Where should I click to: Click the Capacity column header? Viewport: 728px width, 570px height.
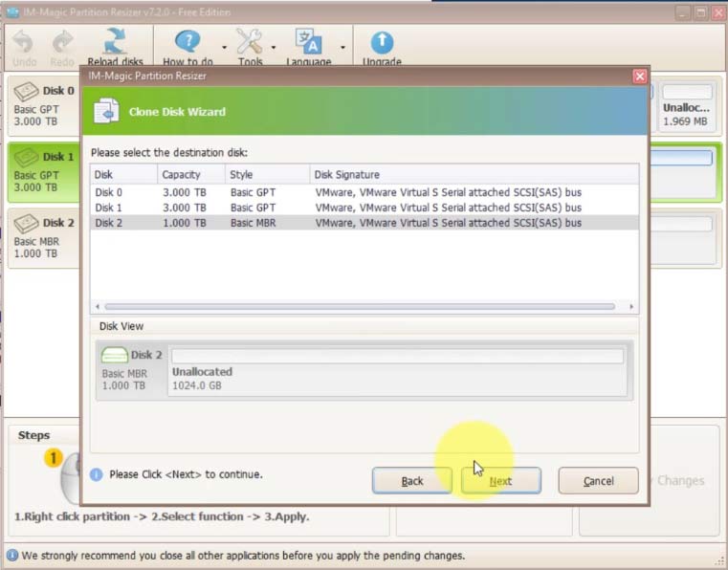coord(191,174)
